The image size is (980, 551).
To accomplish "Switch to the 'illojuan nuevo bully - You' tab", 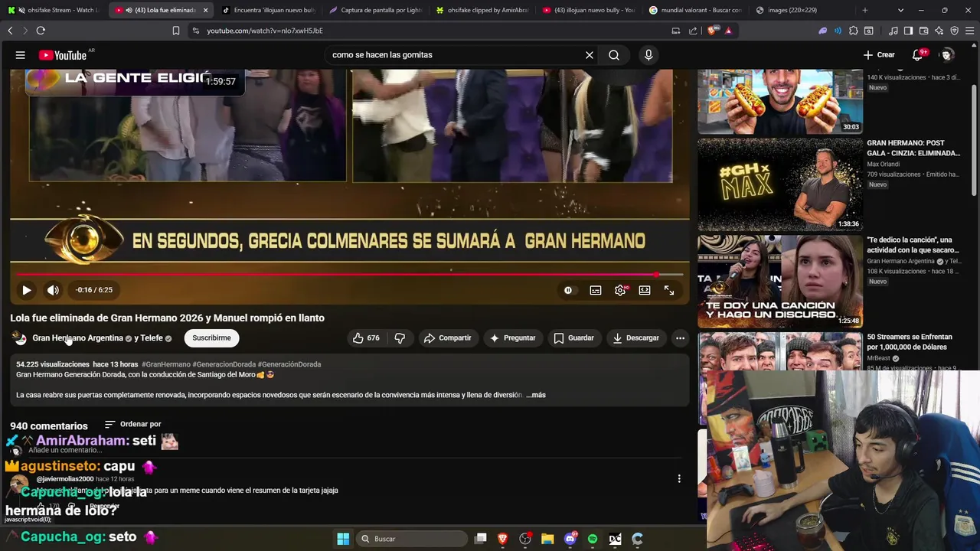I will click(588, 10).
